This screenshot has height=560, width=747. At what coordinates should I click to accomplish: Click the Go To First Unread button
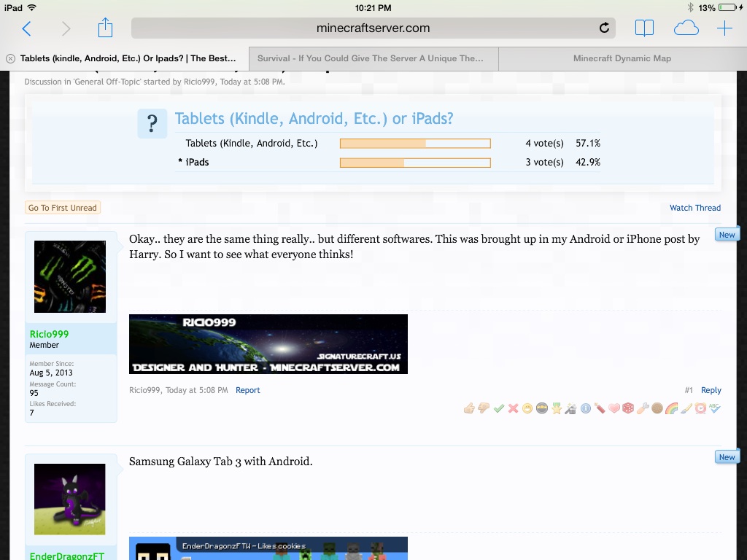tap(63, 208)
